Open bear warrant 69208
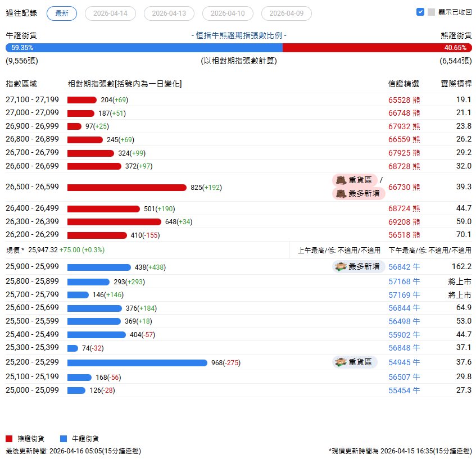The image size is (476, 459). tap(404, 222)
